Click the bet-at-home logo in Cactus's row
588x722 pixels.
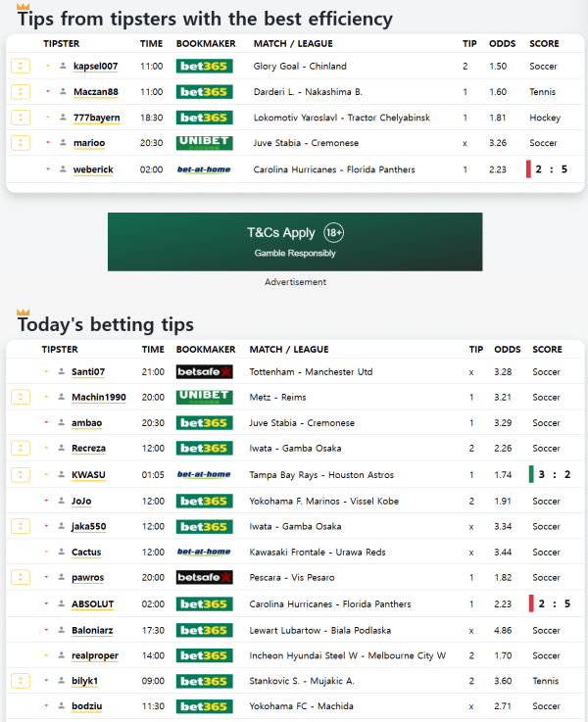click(x=204, y=553)
